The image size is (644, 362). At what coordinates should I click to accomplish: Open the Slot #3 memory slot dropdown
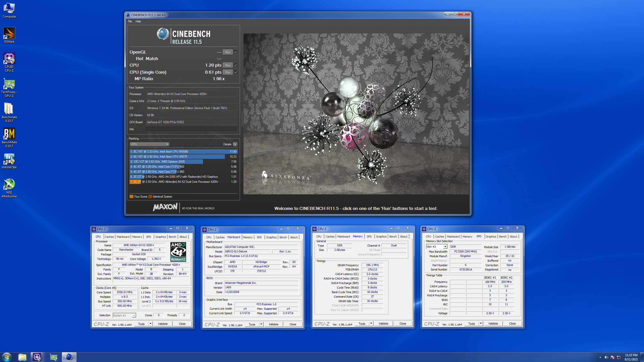click(436, 247)
